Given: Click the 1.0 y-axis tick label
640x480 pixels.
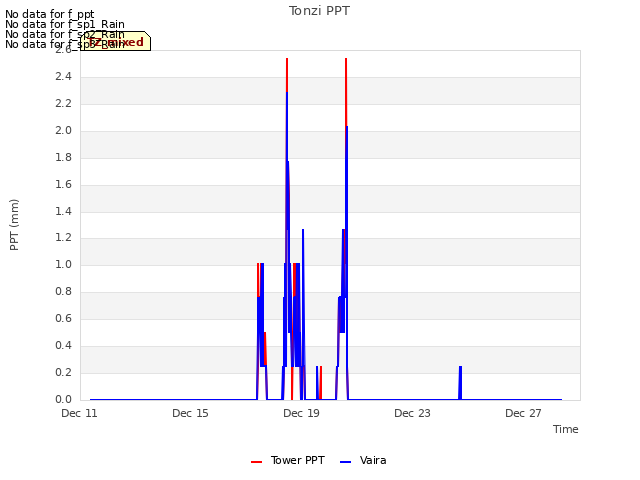Looking at the screenshot, I should pos(63,264).
